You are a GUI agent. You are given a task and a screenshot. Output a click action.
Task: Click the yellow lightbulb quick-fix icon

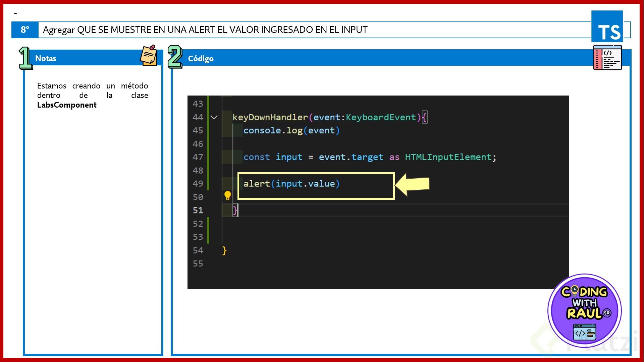click(227, 195)
